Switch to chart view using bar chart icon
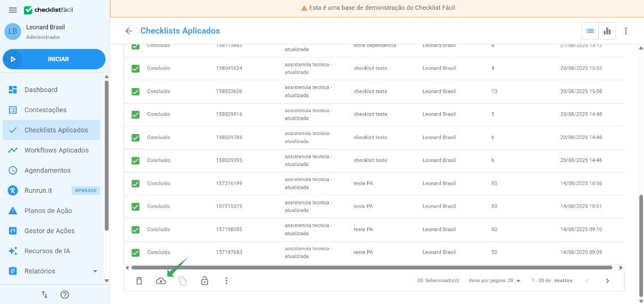This screenshot has height=304, width=644. click(607, 30)
